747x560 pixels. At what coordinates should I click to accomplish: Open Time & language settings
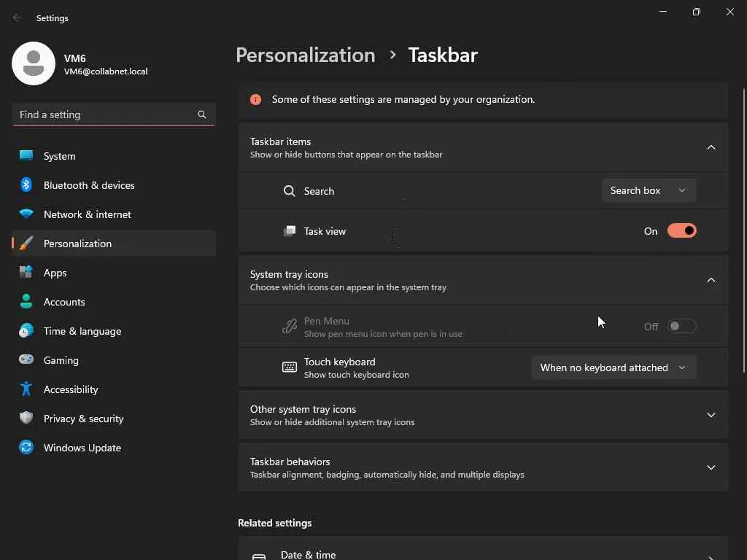click(82, 331)
